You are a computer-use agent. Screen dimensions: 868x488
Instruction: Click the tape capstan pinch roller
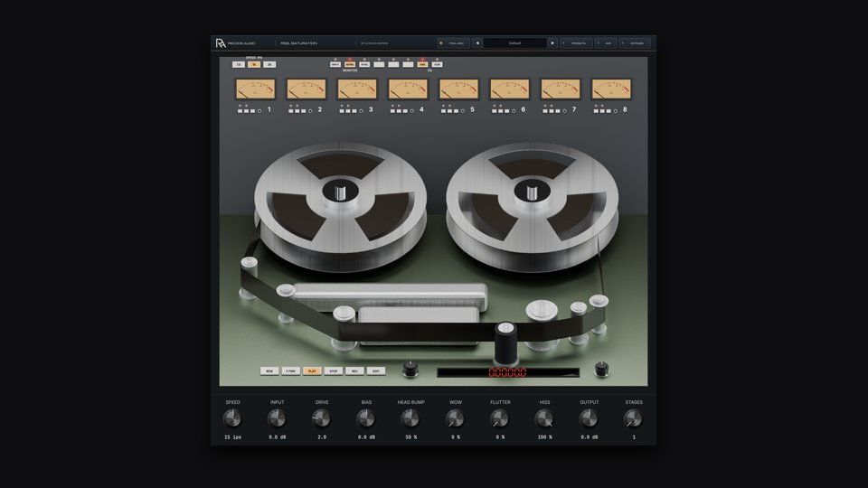pos(505,343)
